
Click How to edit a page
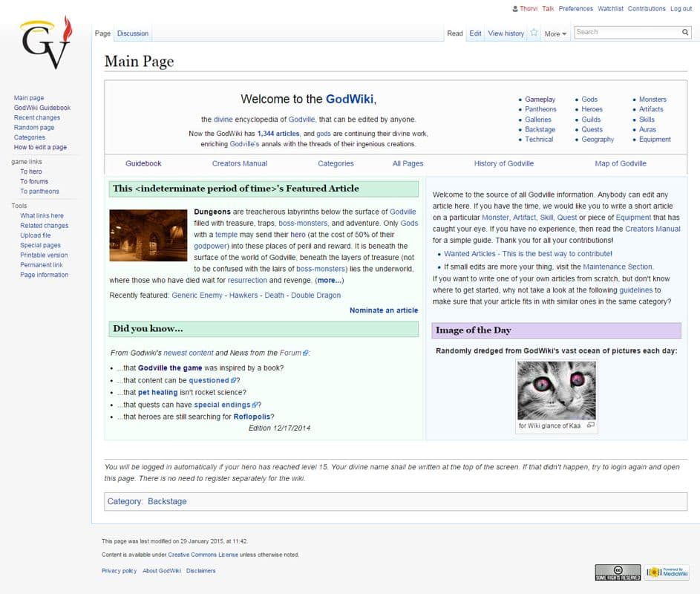40,147
